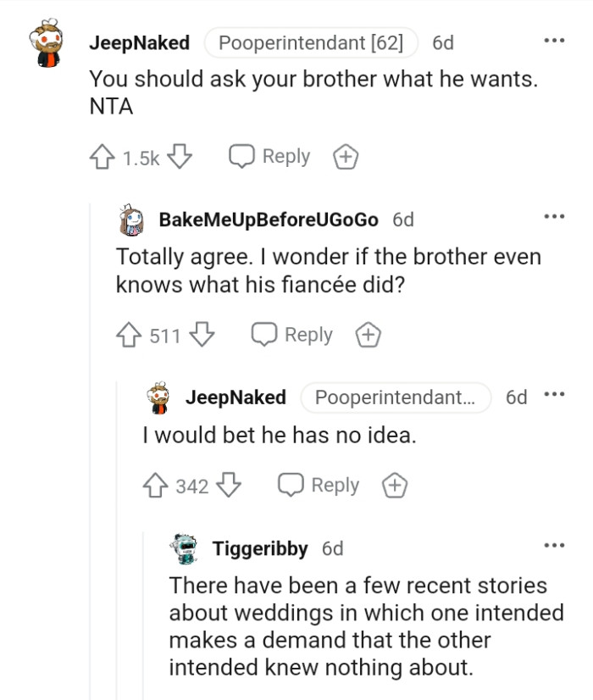Give an award on BakeMeUpBeforeUGoGo's comment
Image resolution: width=593 pixels, height=700 pixels.
pyautogui.click(x=368, y=335)
